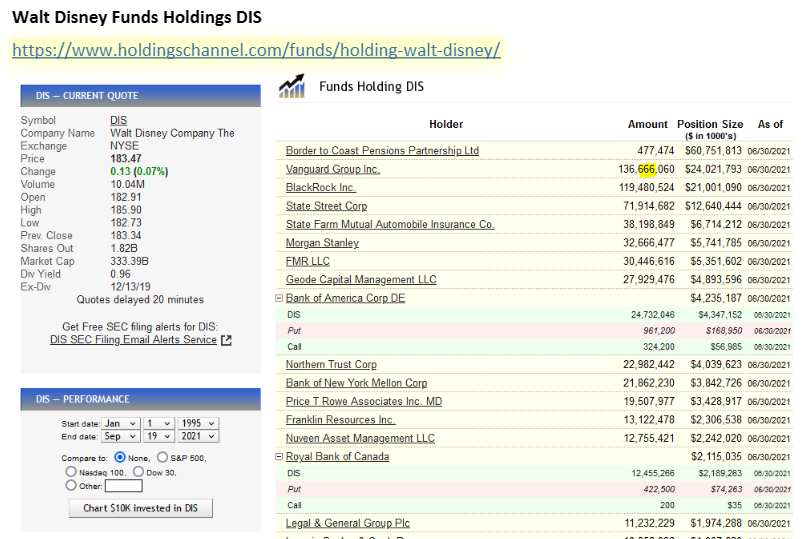The image size is (812, 539).
Task: Open State Street Corp holder page
Action: pos(326,206)
